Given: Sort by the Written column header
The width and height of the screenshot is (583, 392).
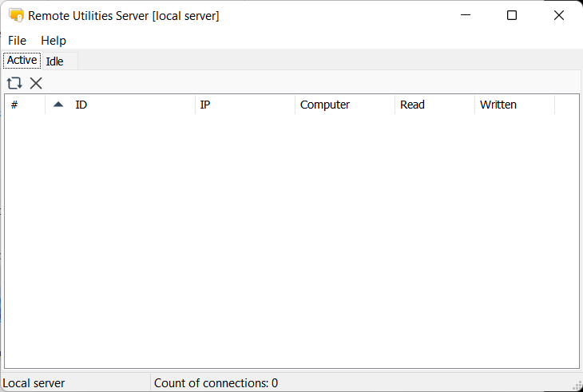Looking at the screenshot, I should pos(514,105).
